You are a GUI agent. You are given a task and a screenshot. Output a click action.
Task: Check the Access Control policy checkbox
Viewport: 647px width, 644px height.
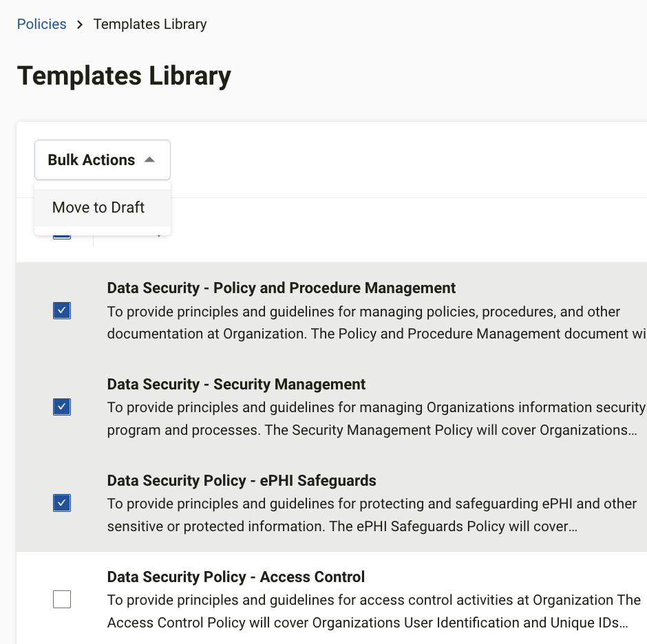pyautogui.click(x=62, y=599)
